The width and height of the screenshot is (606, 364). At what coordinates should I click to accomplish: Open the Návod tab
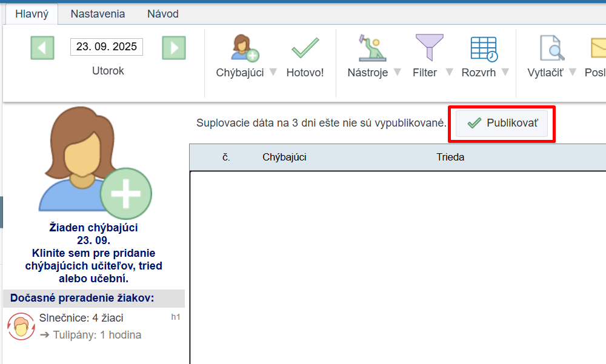click(163, 13)
